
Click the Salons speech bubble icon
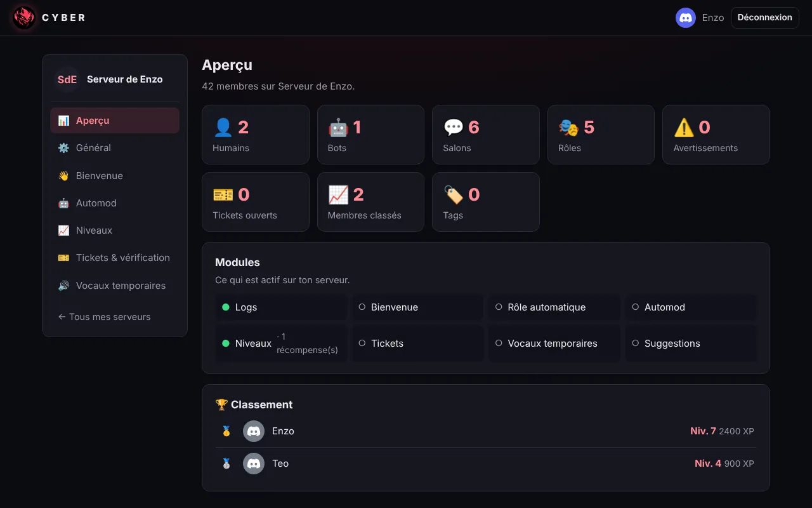pyautogui.click(x=453, y=128)
